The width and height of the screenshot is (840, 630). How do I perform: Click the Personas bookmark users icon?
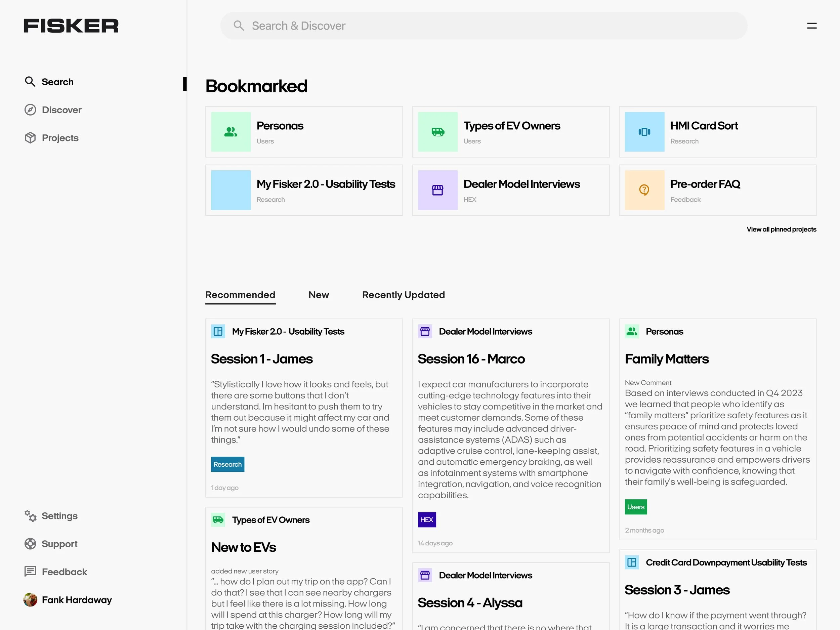230,132
